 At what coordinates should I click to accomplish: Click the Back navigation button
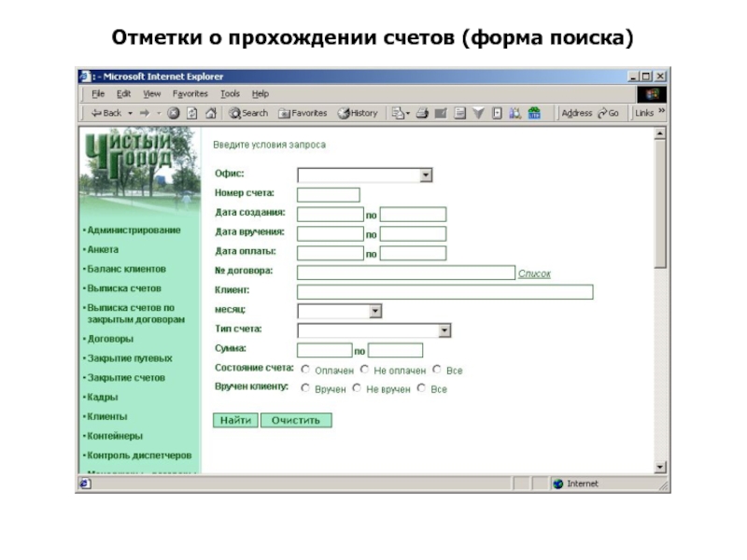coord(106,113)
